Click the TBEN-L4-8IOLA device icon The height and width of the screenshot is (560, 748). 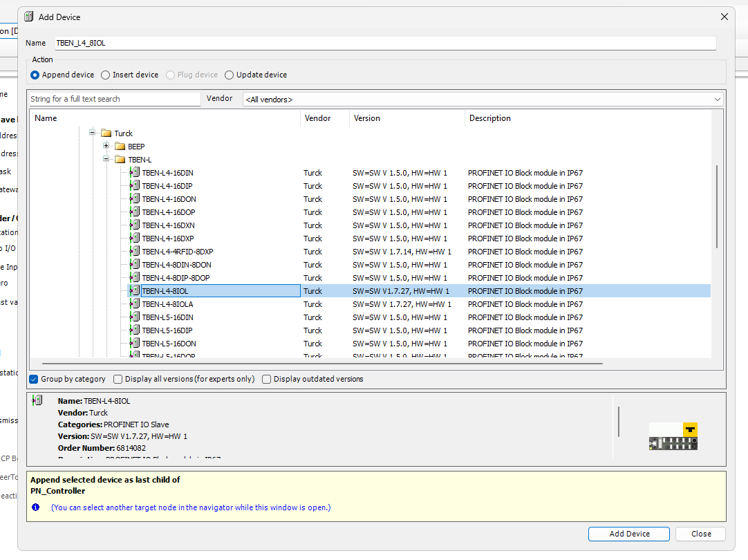click(135, 304)
